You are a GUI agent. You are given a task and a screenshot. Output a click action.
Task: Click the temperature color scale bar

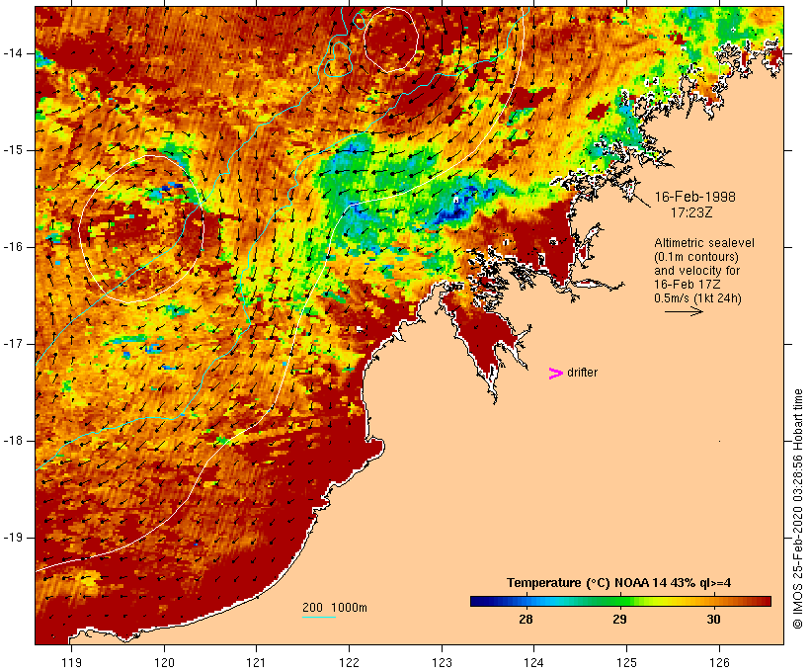point(620,601)
